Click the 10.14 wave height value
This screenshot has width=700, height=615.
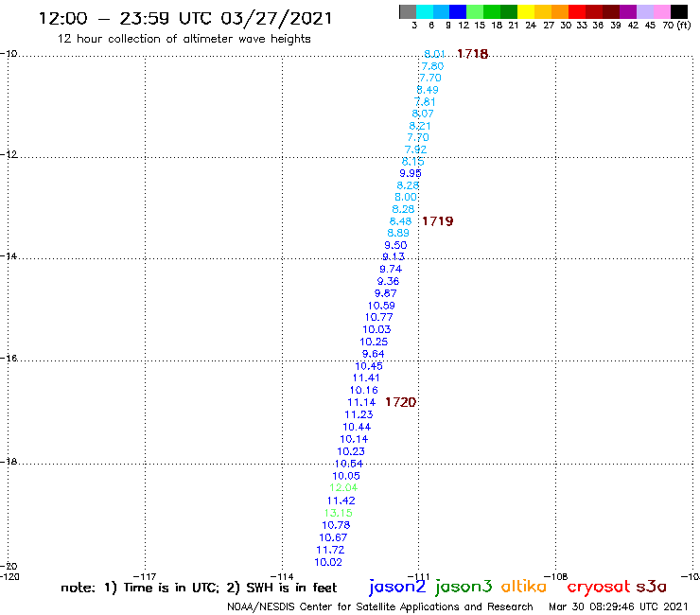(x=354, y=439)
